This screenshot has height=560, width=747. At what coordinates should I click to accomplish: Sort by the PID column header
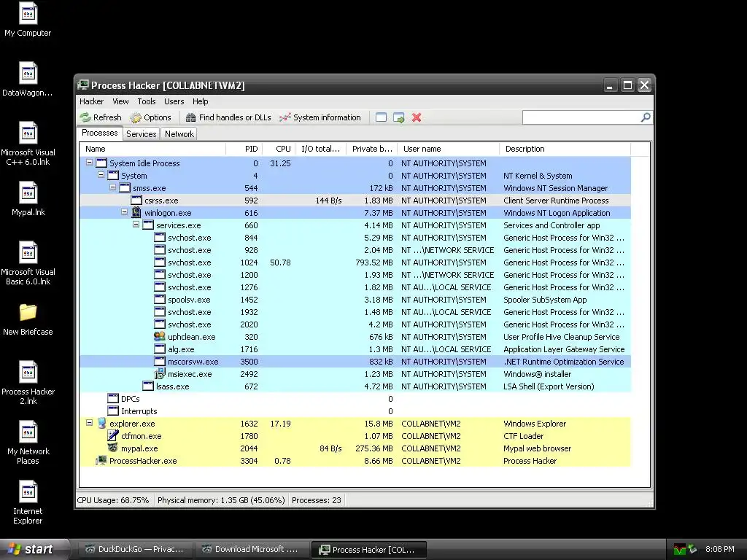pos(244,149)
